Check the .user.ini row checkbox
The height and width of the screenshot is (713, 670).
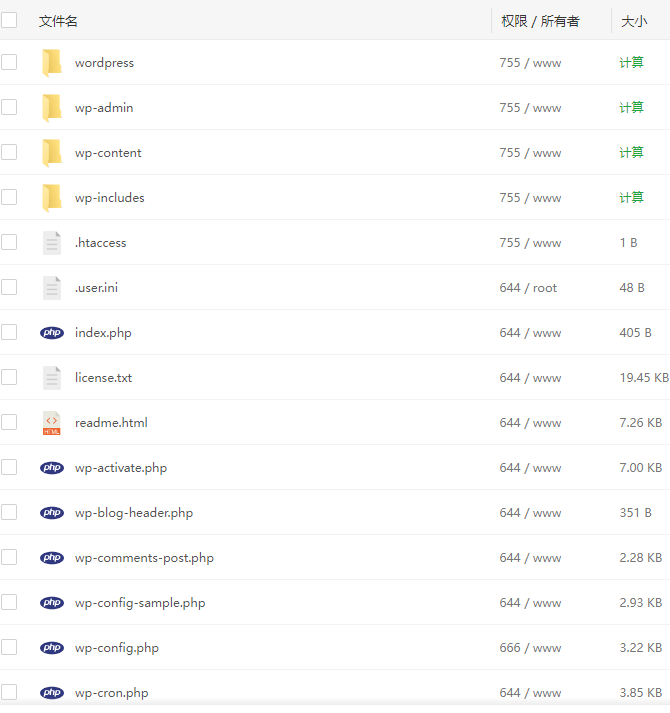(9, 287)
